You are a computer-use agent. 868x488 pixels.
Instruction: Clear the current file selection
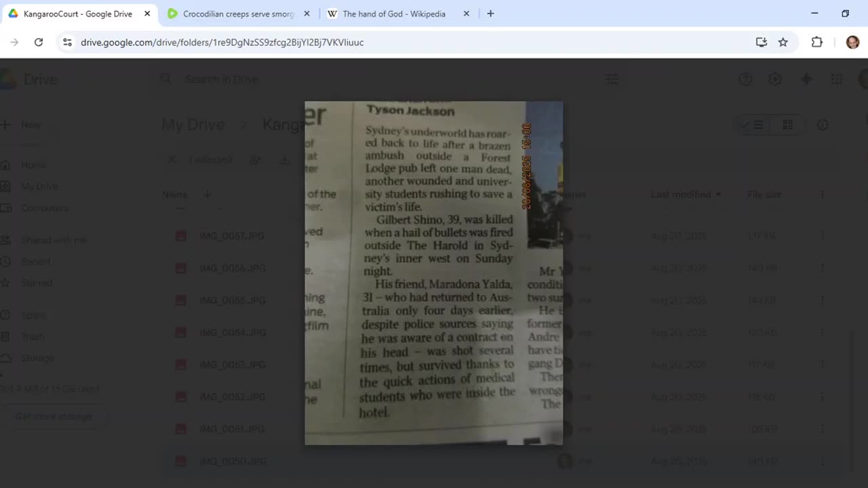tap(172, 159)
